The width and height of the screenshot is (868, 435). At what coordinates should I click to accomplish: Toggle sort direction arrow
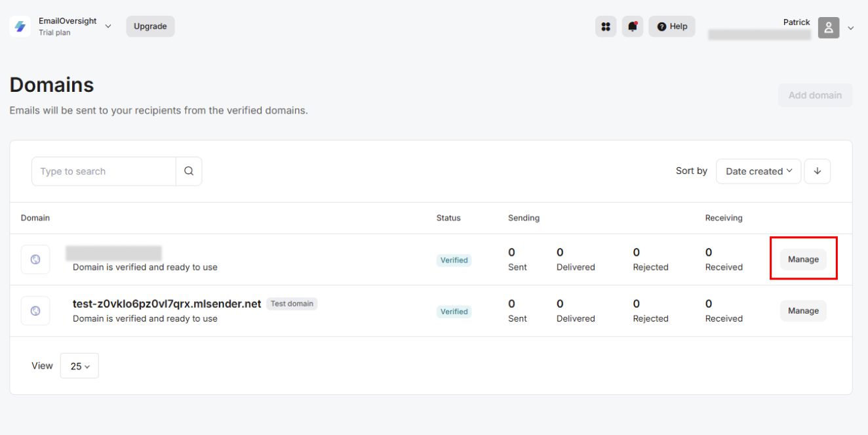tap(817, 171)
